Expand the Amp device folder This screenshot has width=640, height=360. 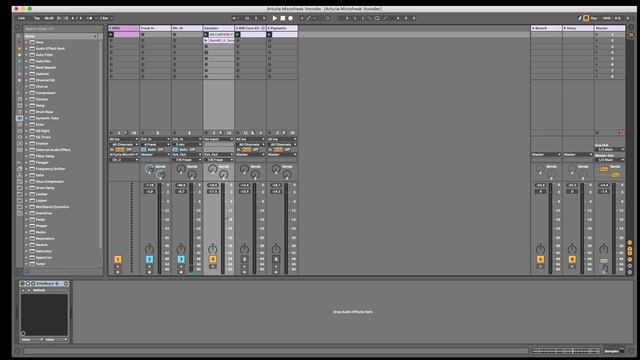pyautogui.click(x=27, y=42)
